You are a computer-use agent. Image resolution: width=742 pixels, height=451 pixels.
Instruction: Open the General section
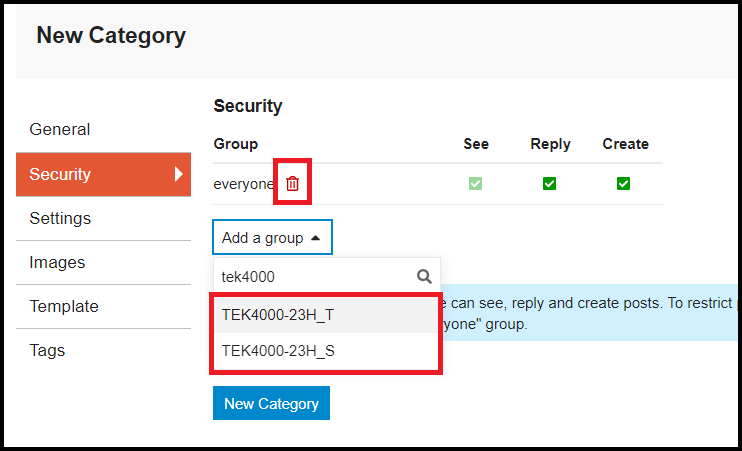pyautogui.click(x=103, y=130)
